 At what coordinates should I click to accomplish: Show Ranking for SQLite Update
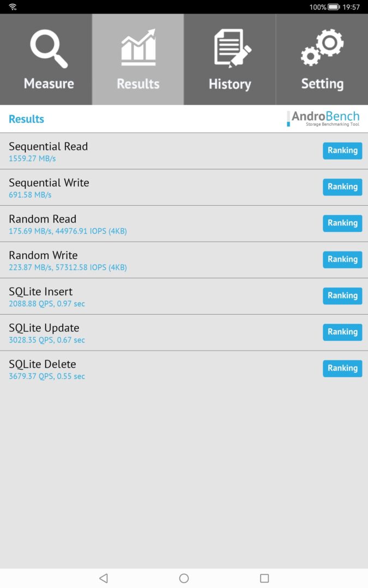[342, 332]
